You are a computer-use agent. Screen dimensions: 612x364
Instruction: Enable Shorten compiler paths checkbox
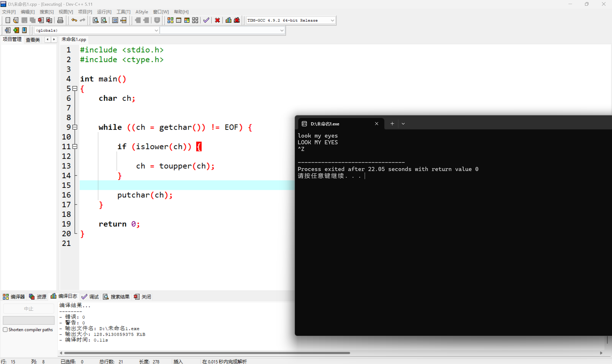[5, 329]
